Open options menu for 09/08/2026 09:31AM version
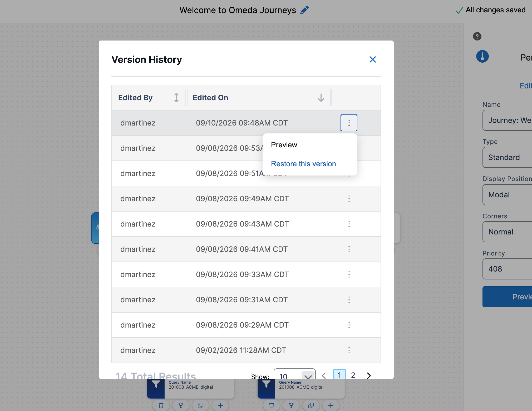 point(349,300)
